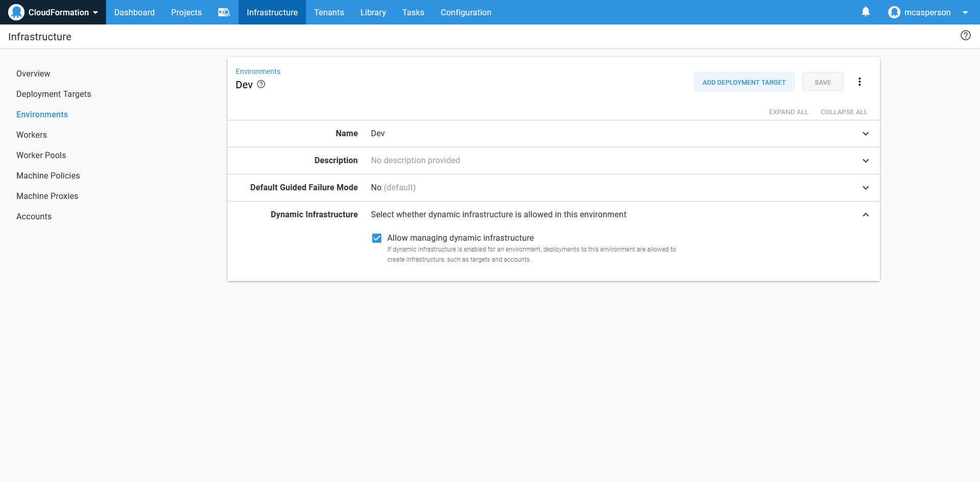Expand Default Guided Failure Mode chevron

(x=865, y=188)
